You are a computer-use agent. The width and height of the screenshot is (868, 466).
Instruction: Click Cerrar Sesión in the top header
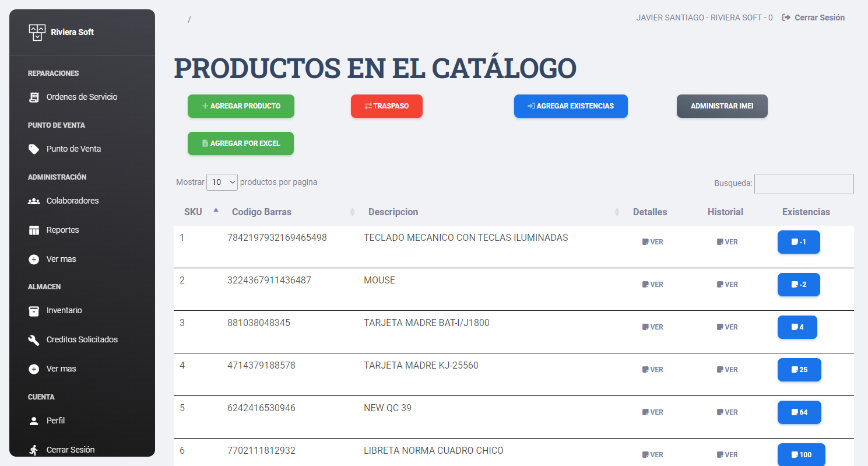813,17
